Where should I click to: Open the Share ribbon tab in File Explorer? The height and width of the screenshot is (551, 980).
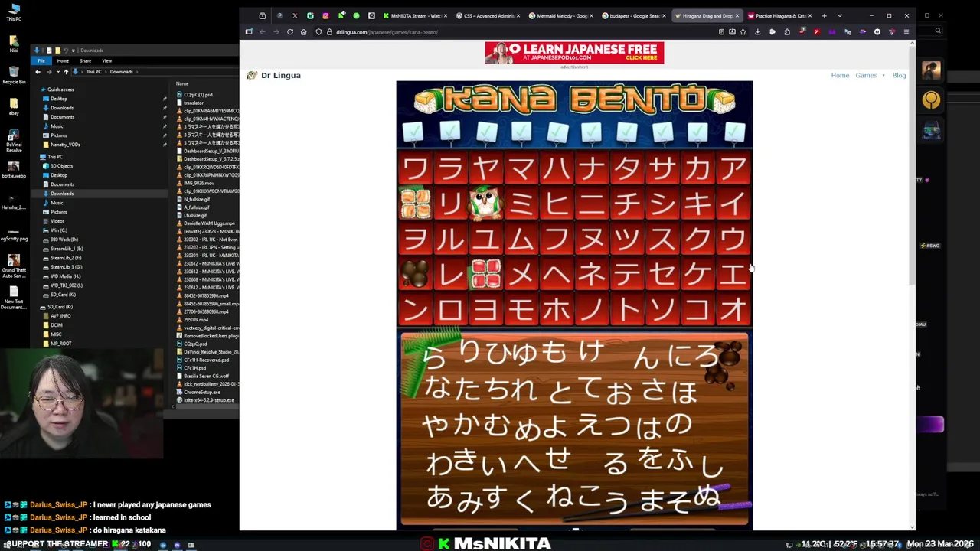(x=85, y=61)
